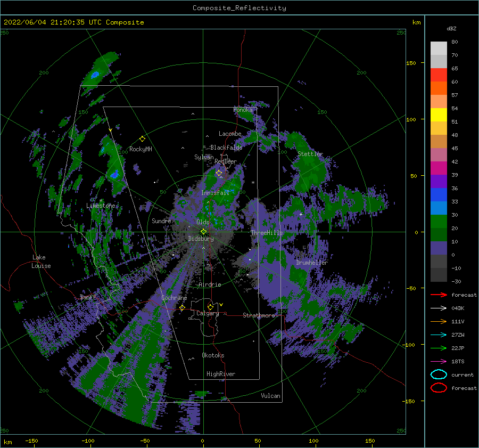Click the Banff label on map
Image resolution: width=479 pixels, height=448 pixels.
coord(88,297)
